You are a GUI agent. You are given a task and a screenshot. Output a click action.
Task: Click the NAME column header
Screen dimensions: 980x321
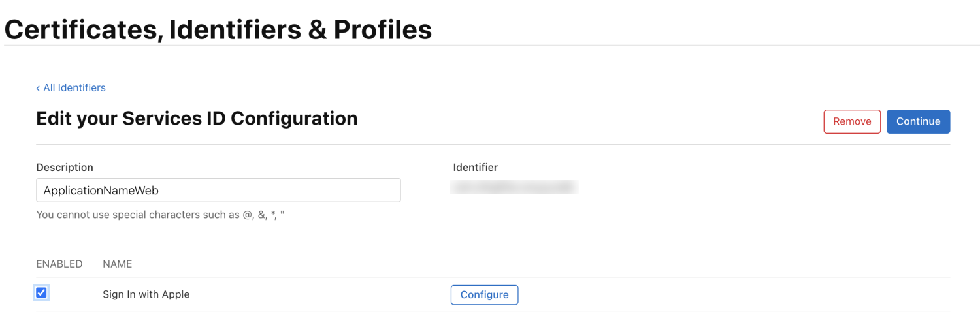(x=117, y=264)
